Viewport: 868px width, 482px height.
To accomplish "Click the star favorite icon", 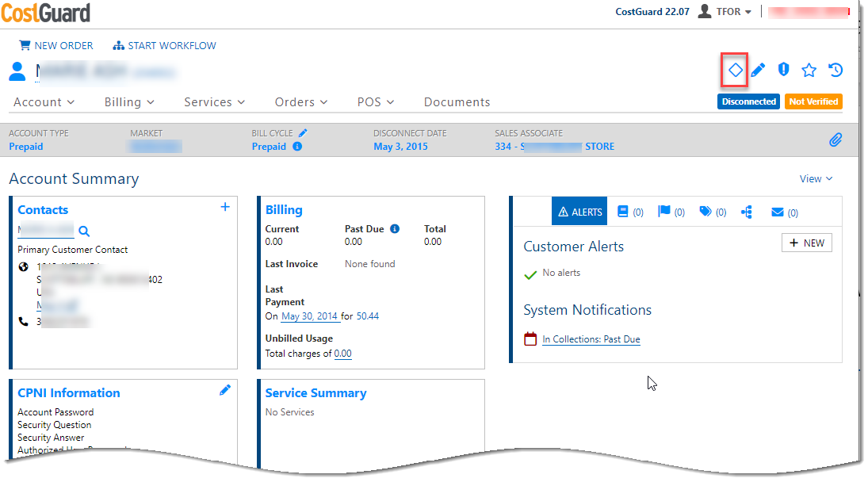I will point(809,70).
